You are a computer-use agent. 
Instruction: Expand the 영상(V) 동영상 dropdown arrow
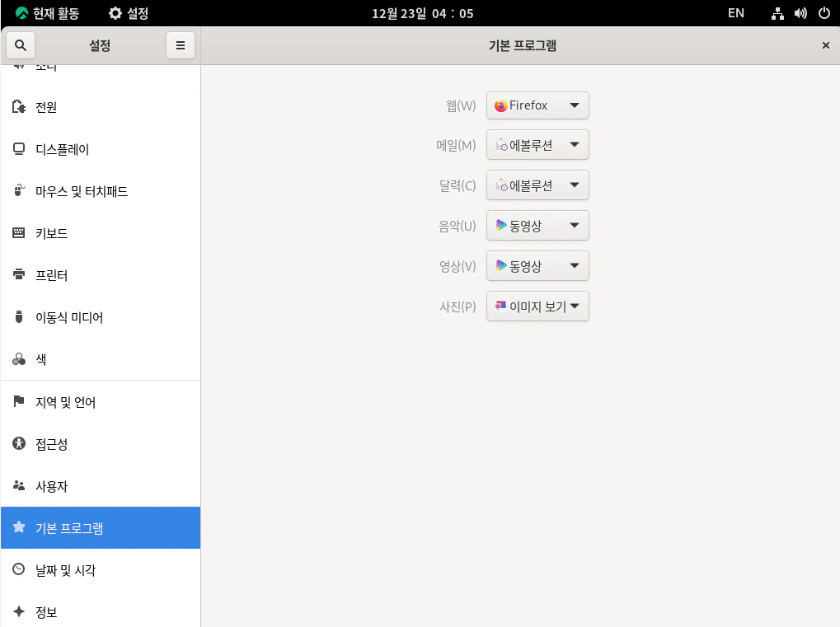coord(575,265)
